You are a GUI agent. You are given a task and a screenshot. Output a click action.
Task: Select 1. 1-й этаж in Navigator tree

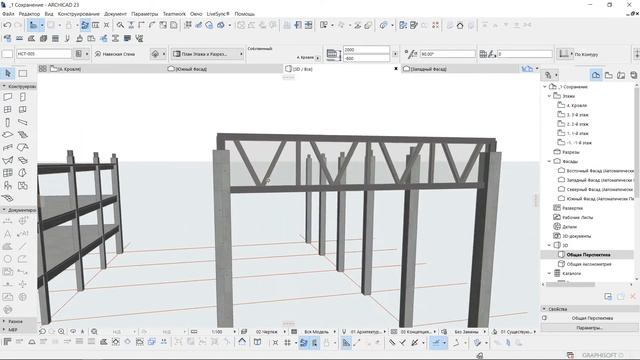tap(577, 133)
